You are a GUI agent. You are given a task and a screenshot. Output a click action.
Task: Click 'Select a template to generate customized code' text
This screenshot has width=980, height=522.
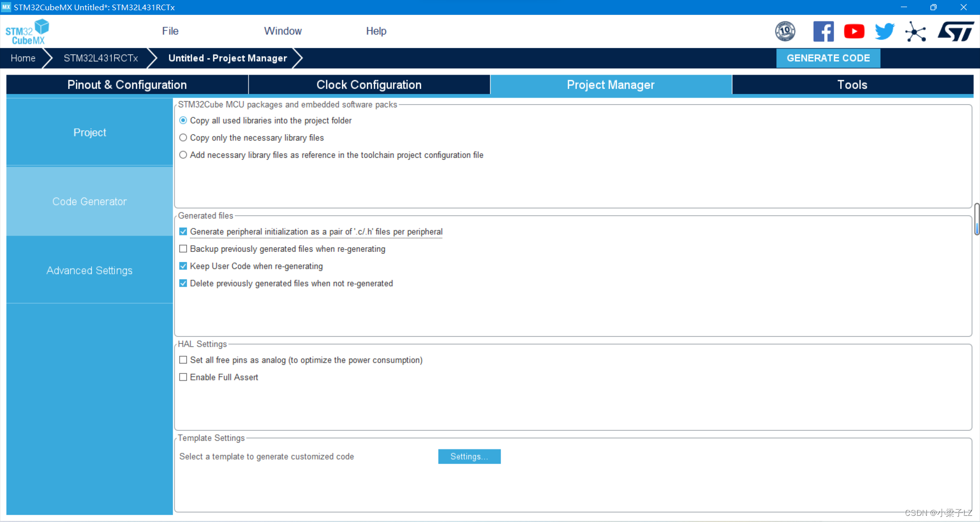266,457
